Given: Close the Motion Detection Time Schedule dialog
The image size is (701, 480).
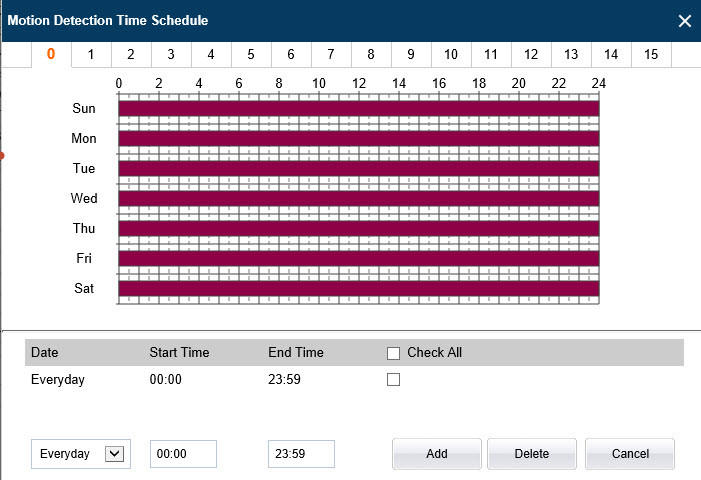Looking at the screenshot, I should (685, 21).
